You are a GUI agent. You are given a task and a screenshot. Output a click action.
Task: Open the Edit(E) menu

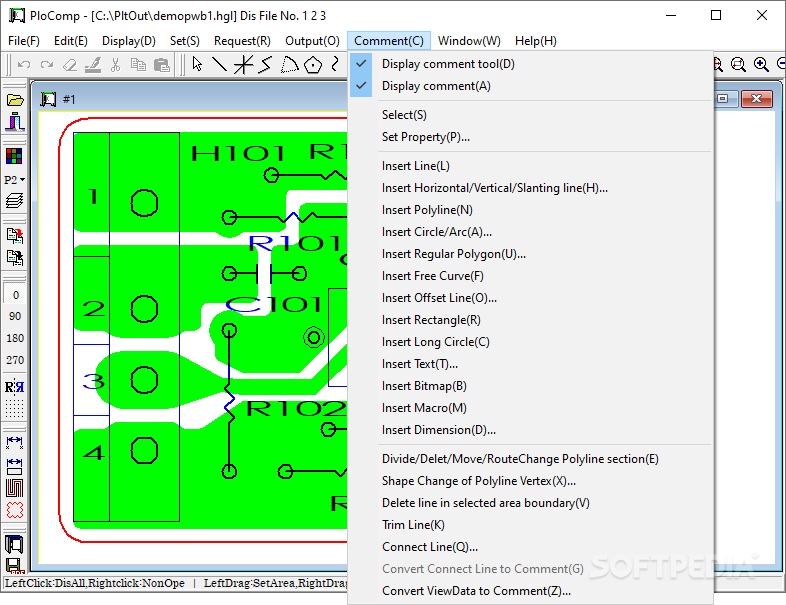point(71,41)
